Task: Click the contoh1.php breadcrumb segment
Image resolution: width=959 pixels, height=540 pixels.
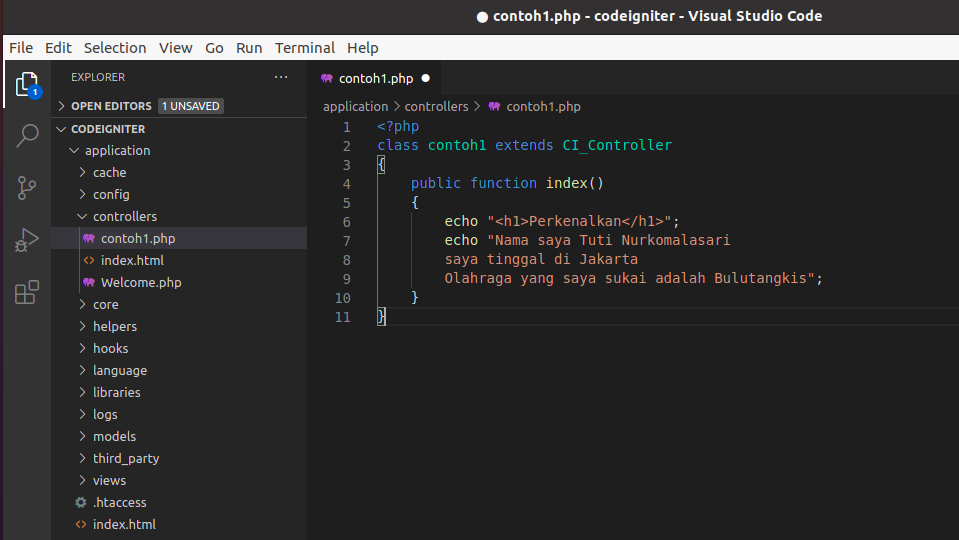Action: click(543, 106)
